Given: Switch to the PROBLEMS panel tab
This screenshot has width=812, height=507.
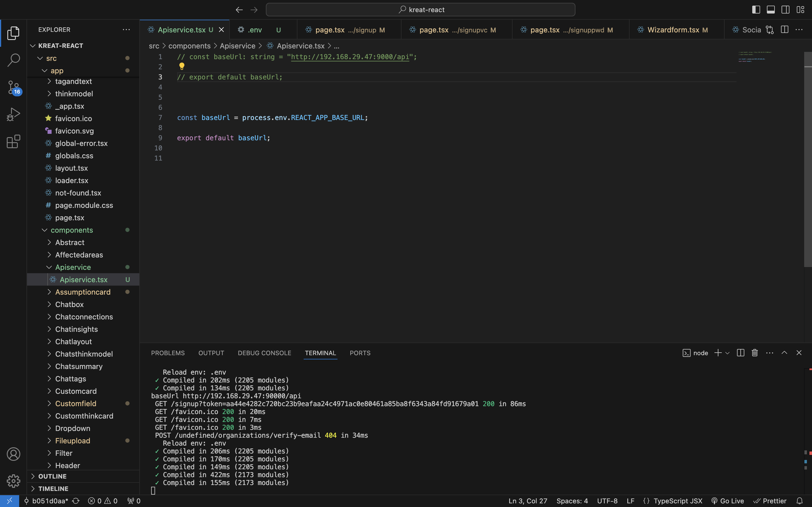Looking at the screenshot, I should tap(168, 353).
